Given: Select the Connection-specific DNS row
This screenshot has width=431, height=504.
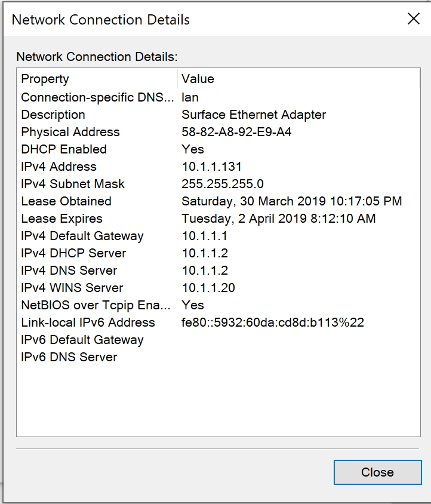Looking at the screenshot, I should 97,97.
